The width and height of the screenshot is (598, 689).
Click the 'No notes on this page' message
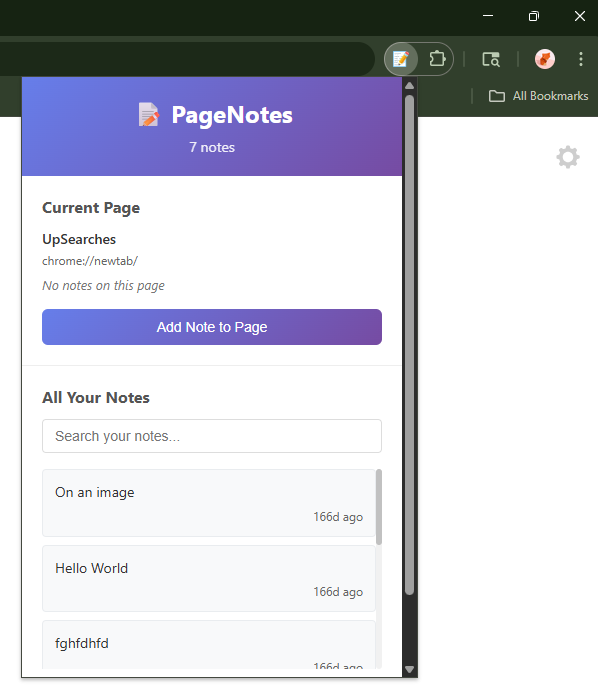pyautogui.click(x=103, y=286)
